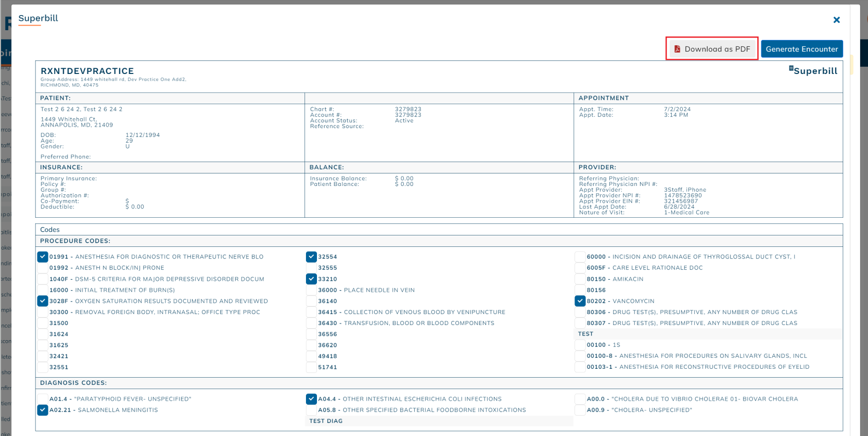Check procedure code 31625 checkbox
Image resolution: width=868 pixels, height=436 pixels.
point(43,345)
